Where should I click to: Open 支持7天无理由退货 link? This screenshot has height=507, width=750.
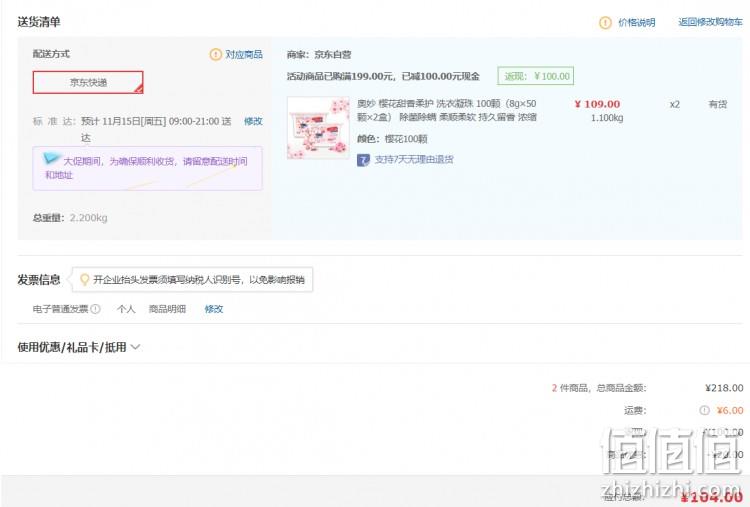(414, 160)
